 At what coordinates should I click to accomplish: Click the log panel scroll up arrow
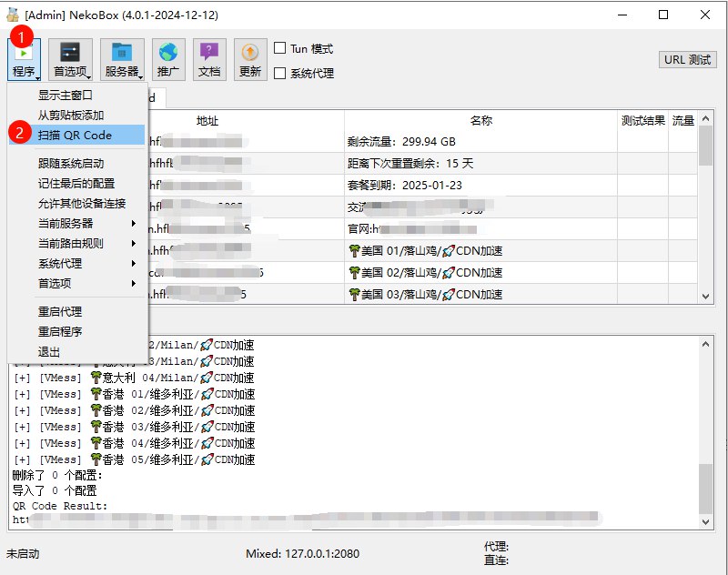(x=706, y=344)
